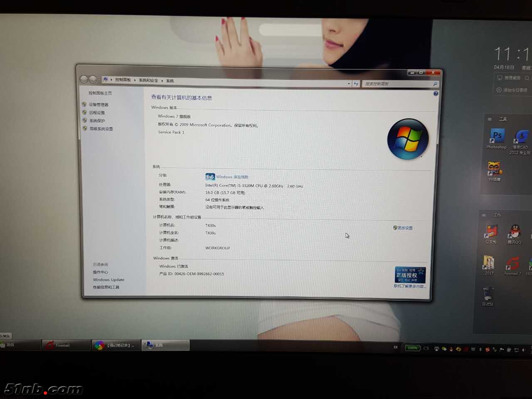Click the help question mark icon
Viewport: 532px width, 399px height.
tap(436, 94)
